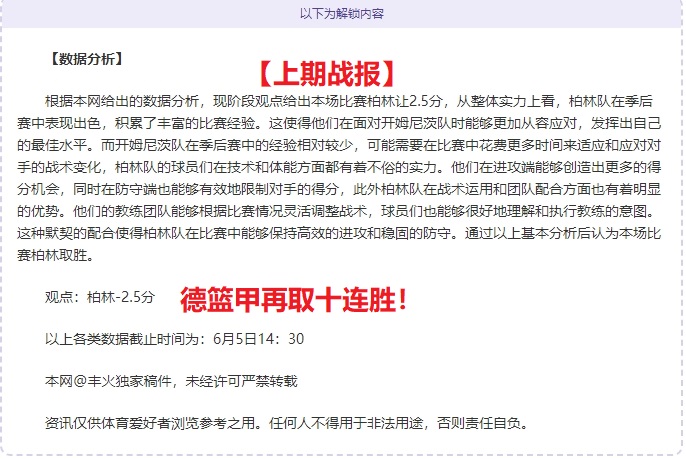Click the paragraph line starting "赛中表现出色"
This screenshot has width=686, height=459.
339,123
